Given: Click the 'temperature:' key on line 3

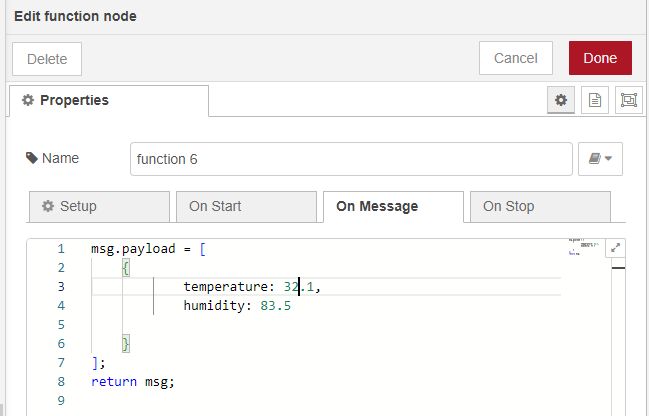Looking at the screenshot, I should [x=229, y=286].
